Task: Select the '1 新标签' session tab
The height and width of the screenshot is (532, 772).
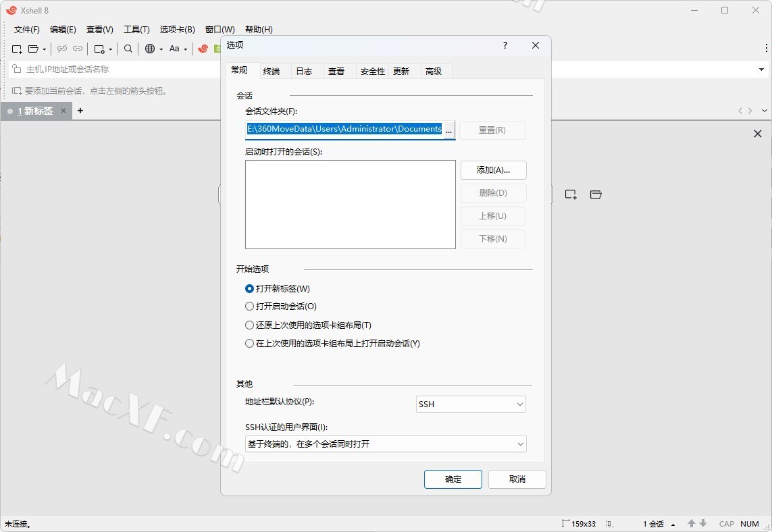Action: [x=35, y=111]
